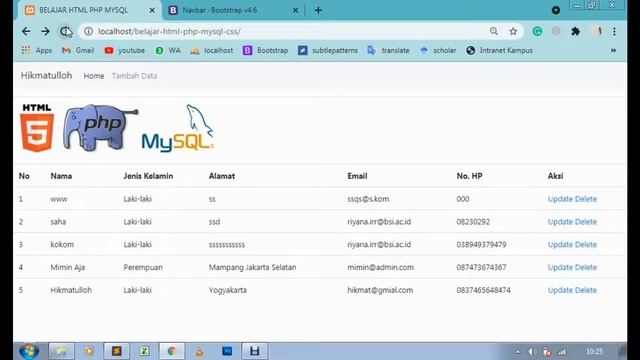Image resolution: width=640 pixels, height=360 pixels.
Task: Click the black circle media control icon in tab bar
Action: 556,10
